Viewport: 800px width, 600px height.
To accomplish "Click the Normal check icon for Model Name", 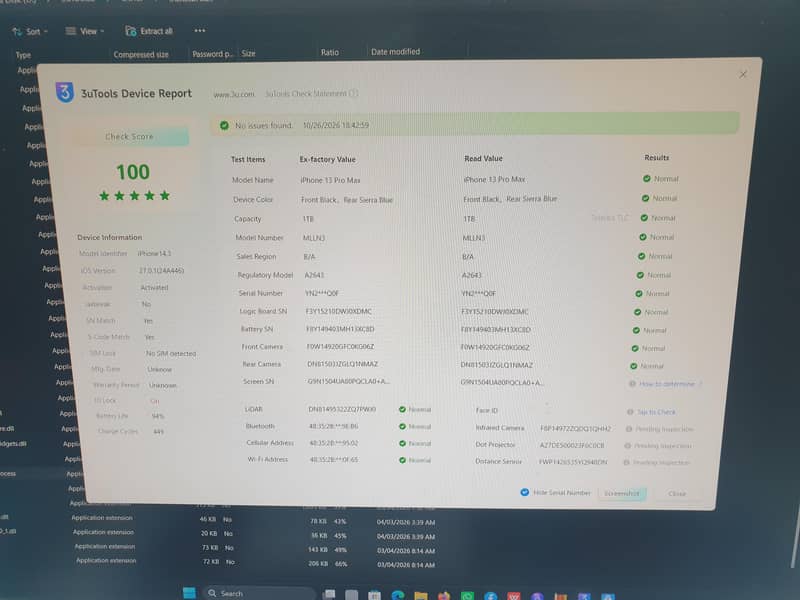I will point(646,179).
